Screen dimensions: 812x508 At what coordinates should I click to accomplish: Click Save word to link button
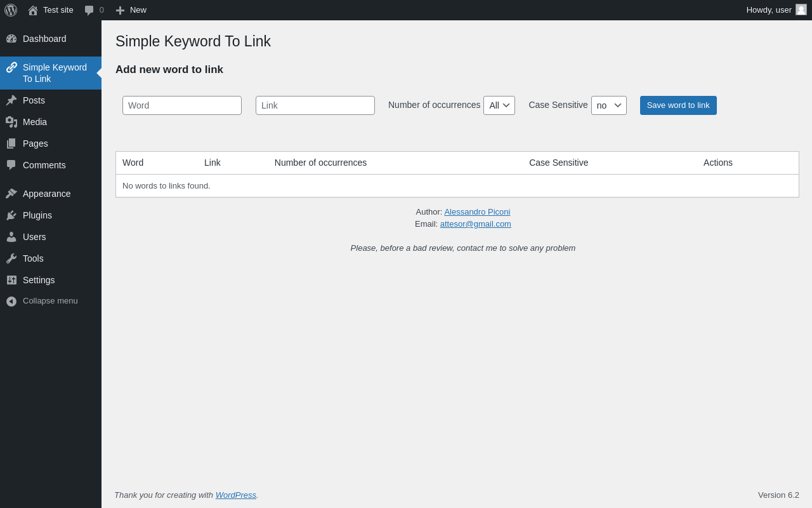coord(678,105)
